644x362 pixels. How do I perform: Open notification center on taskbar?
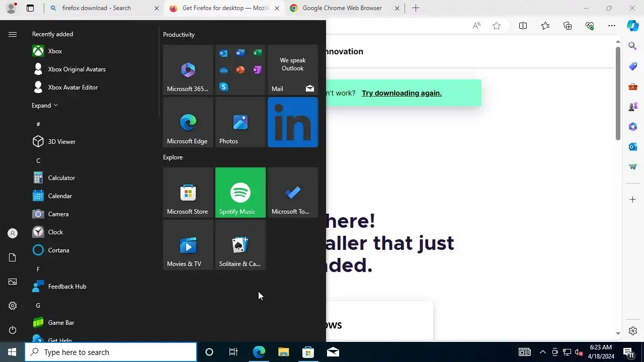[x=628, y=352]
